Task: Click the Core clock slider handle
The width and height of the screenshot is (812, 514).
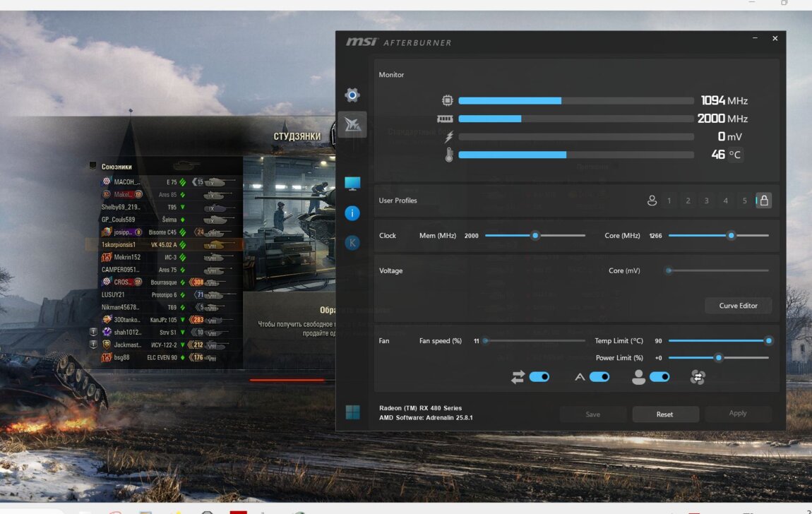Action: coord(731,236)
